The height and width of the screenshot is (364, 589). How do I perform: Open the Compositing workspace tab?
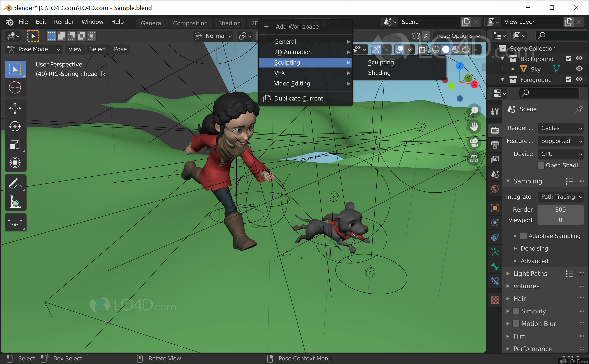point(190,23)
